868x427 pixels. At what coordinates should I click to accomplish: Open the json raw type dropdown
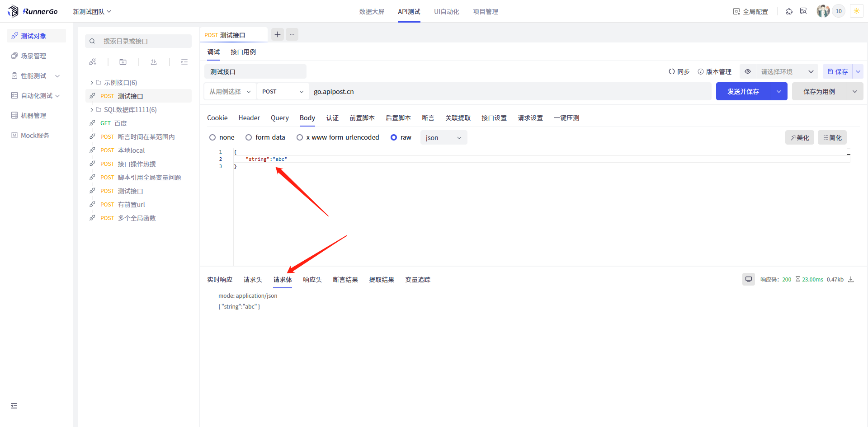pyautogui.click(x=443, y=138)
